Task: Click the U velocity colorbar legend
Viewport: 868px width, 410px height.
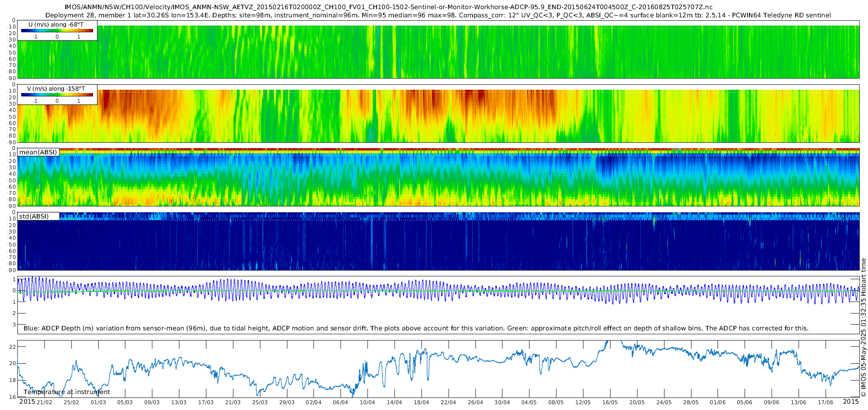Action: click(x=57, y=30)
